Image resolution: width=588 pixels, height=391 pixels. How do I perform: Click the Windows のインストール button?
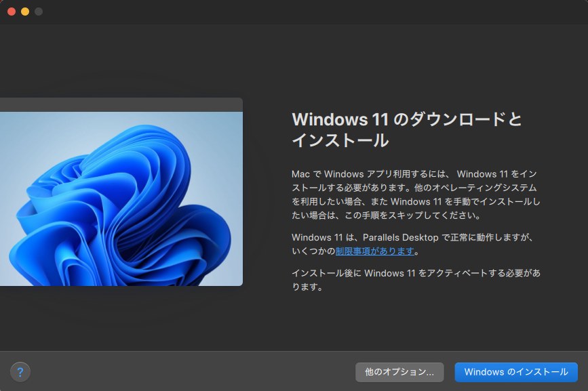pyautogui.click(x=516, y=372)
